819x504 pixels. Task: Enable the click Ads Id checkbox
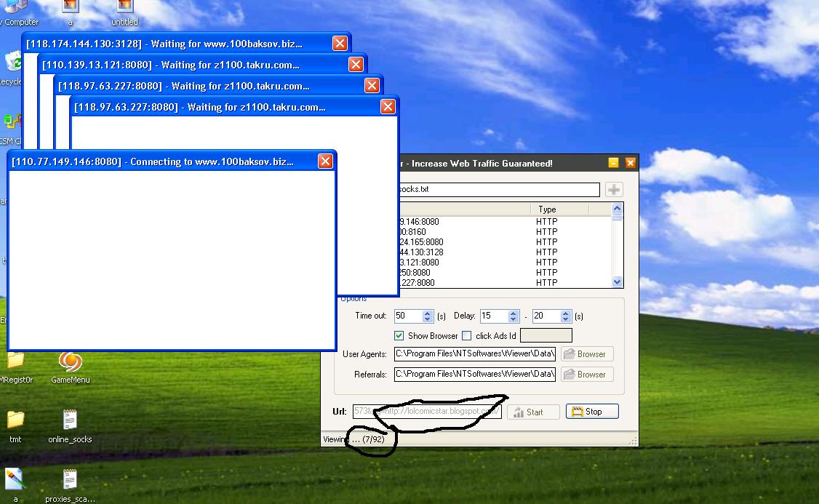coord(467,335)
